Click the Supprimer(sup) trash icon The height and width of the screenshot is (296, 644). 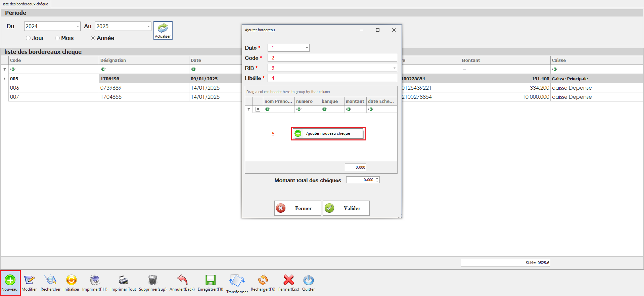coord(152,280)
